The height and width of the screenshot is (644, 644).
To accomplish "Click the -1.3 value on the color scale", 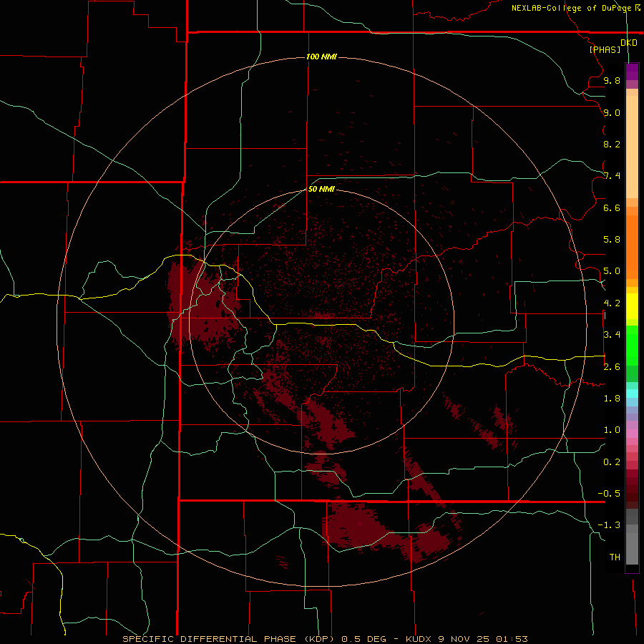I will (x=609, y=525).
